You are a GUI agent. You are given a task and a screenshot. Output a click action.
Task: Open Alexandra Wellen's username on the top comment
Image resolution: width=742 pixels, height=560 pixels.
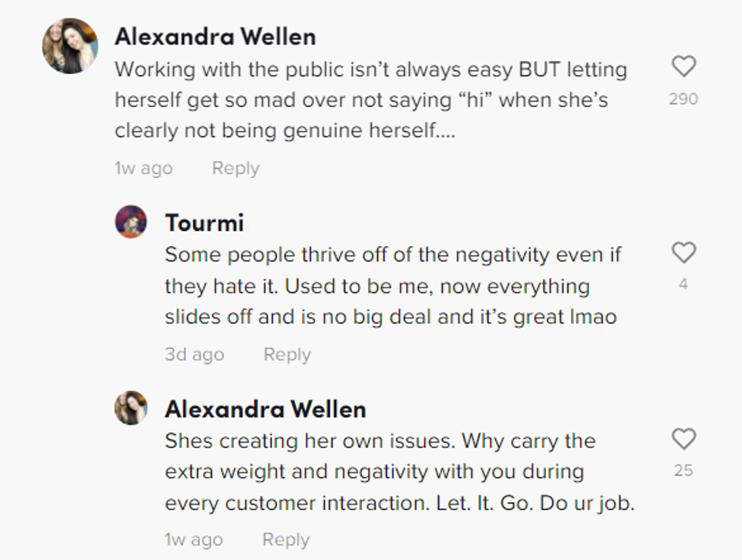[x=215, y=36]
